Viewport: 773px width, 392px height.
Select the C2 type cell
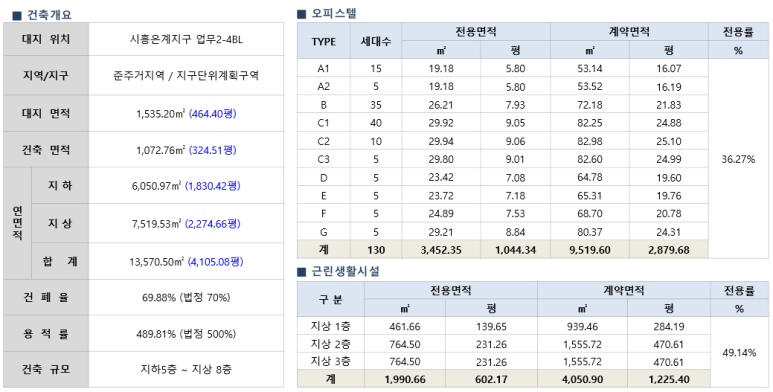pos(323,142)
